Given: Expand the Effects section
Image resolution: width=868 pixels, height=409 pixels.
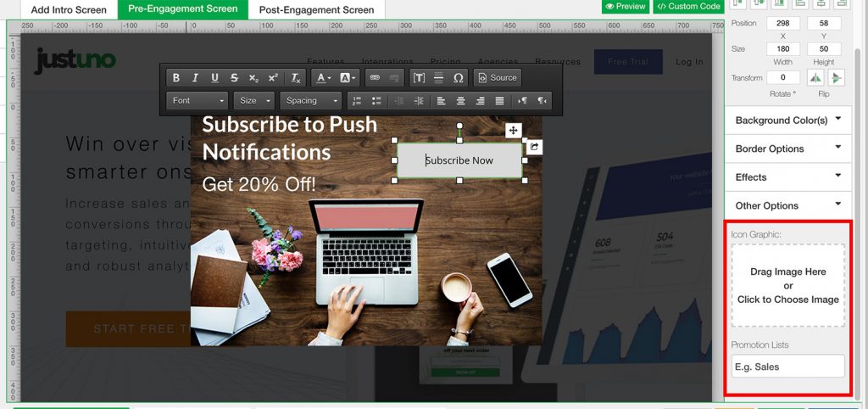Looking at the screenshot, I should [787, 177].
